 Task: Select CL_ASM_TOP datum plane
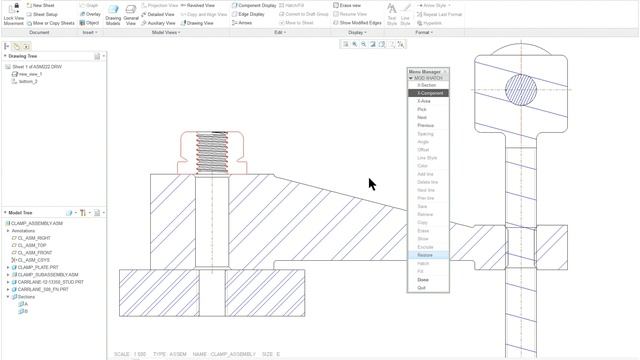29,245
